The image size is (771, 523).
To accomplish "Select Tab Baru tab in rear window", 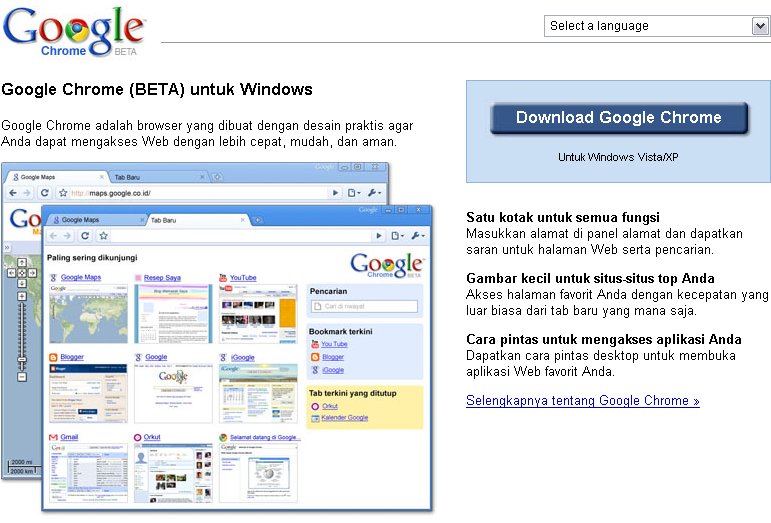I will pos(157,177).
